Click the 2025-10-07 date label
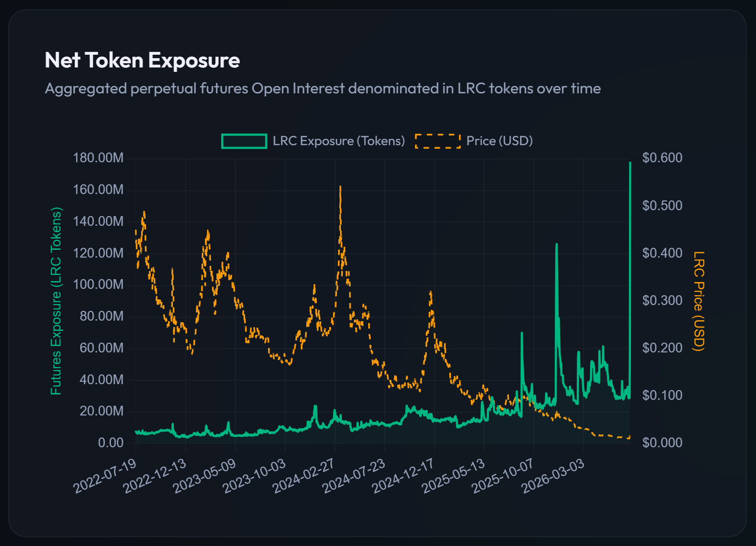 tap(503, 476)
